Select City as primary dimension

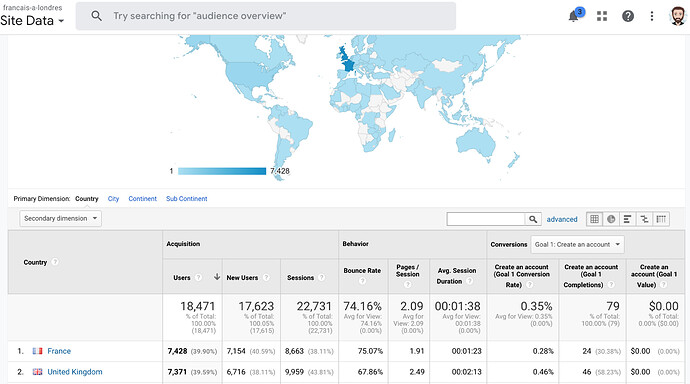click(x=114, y=199)
